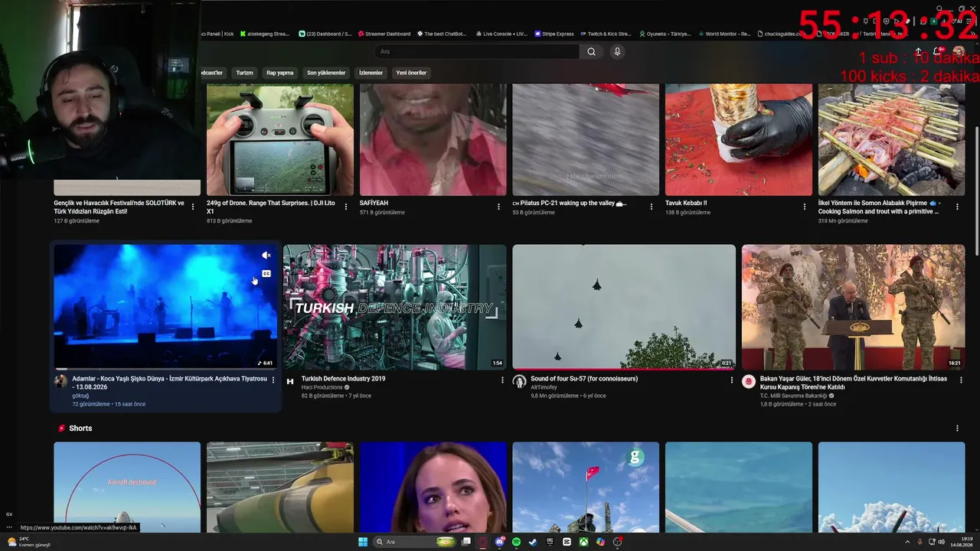Image resolution: width=980 pixels, height=551 pixels.
Task: Switch to World Monitor browser tab
Action: click(724, 34)
